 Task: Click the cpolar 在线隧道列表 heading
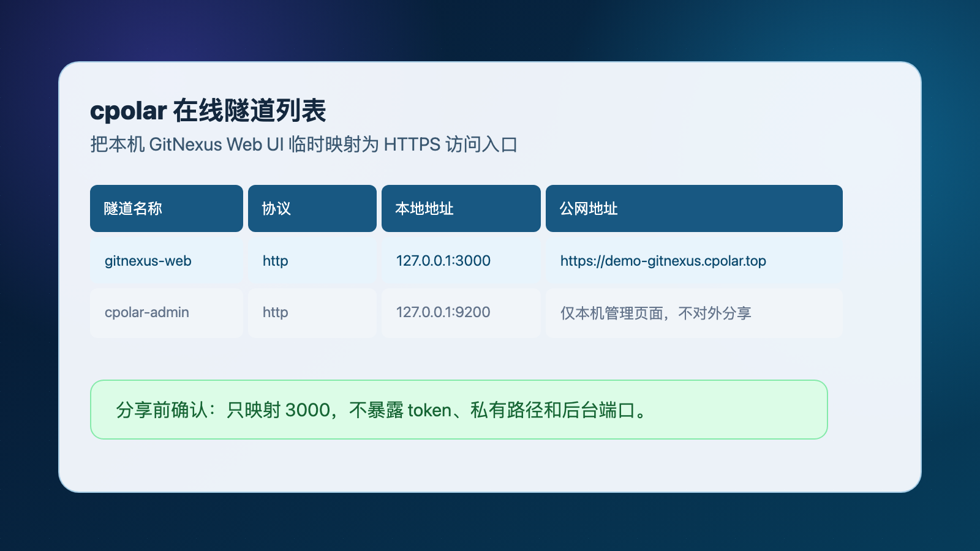coord(208,111)
